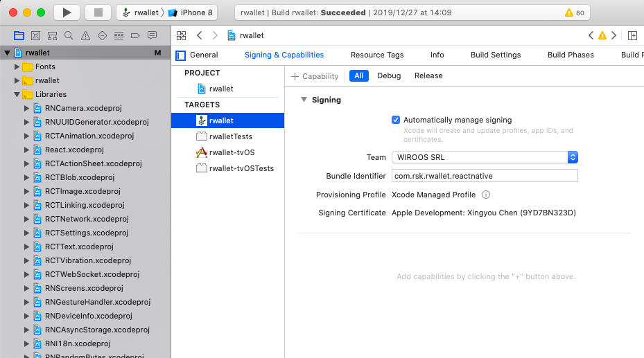Select the Debug configuration filter
Image resolution: width=644 pixels, height=358 pixels.
pos(389,76)
